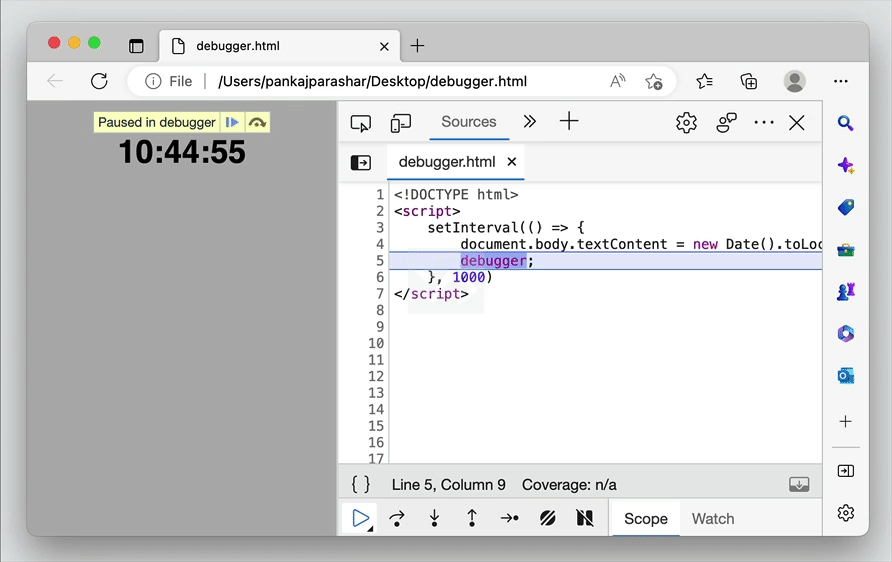Open the Microsoft 365 sidebar icon
The image size is (892, 562).
click(845, 333)
